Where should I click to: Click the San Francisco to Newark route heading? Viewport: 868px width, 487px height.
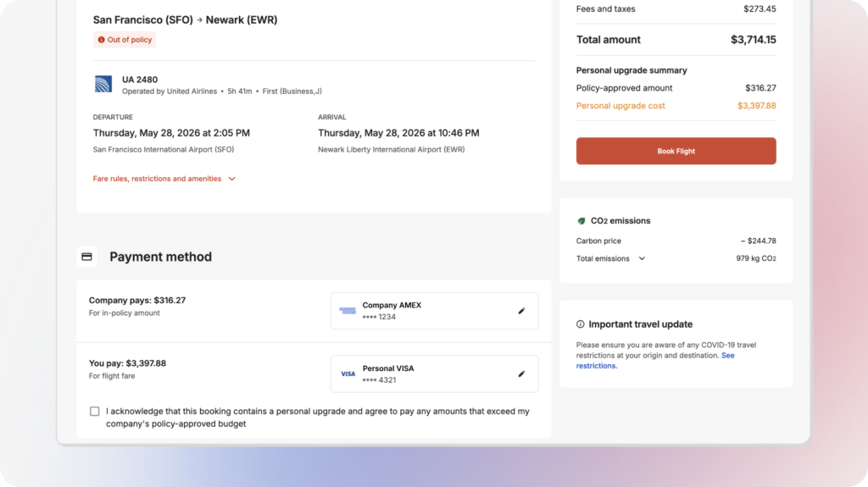click(185, 20)
